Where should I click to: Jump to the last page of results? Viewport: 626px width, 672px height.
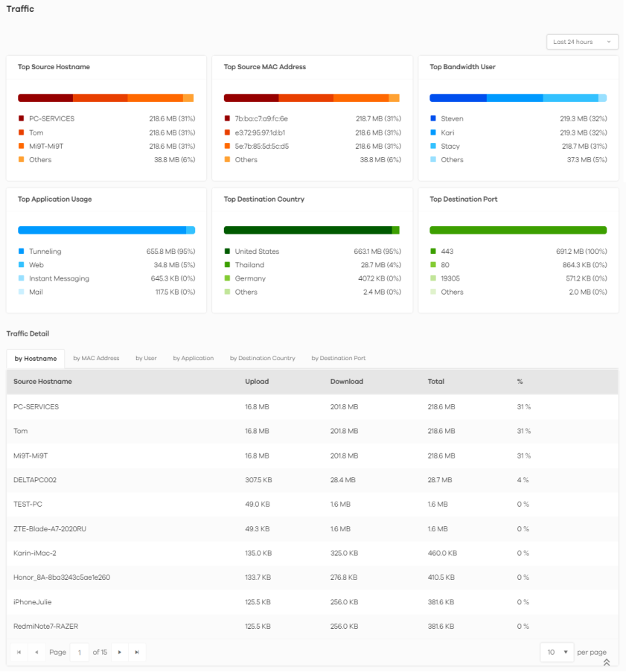(x=137, y=652)
